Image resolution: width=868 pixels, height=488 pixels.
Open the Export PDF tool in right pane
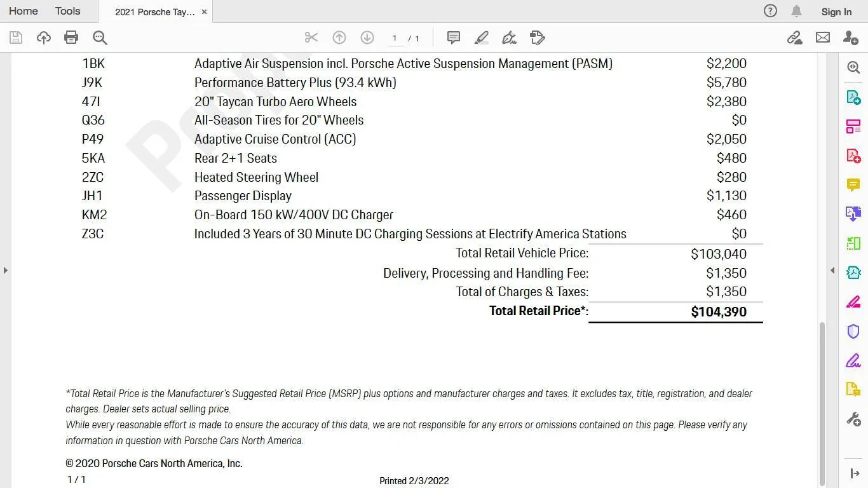click(x=853, y=97)
